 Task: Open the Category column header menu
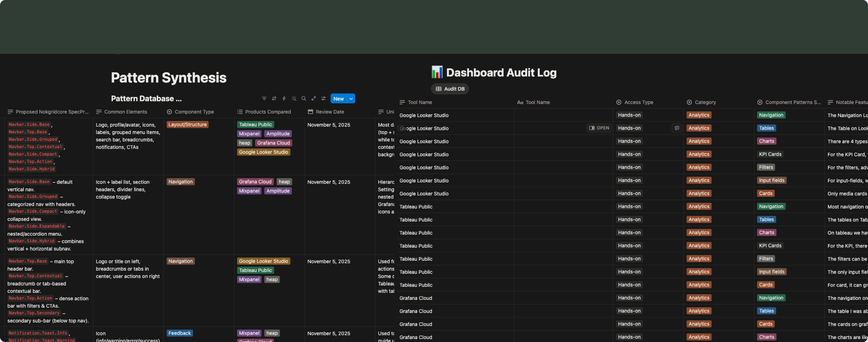click(705, 102)
